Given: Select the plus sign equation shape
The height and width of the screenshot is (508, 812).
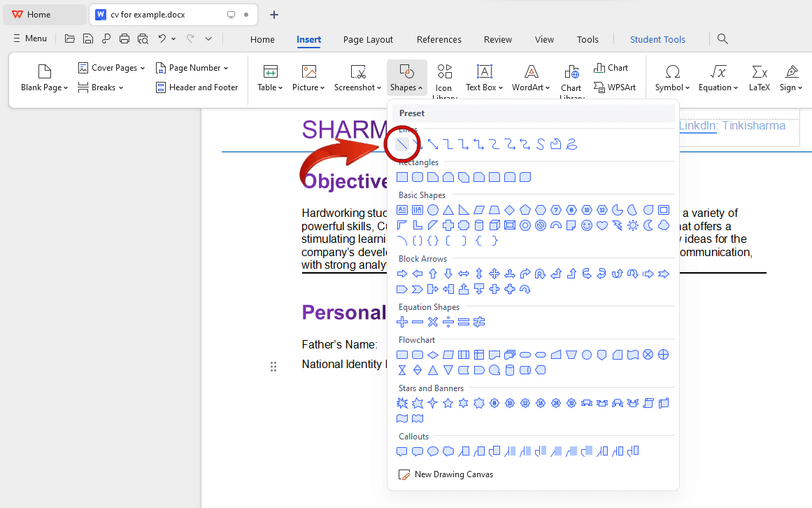Looking at the screenshot, I should click(x=402, y=322).
